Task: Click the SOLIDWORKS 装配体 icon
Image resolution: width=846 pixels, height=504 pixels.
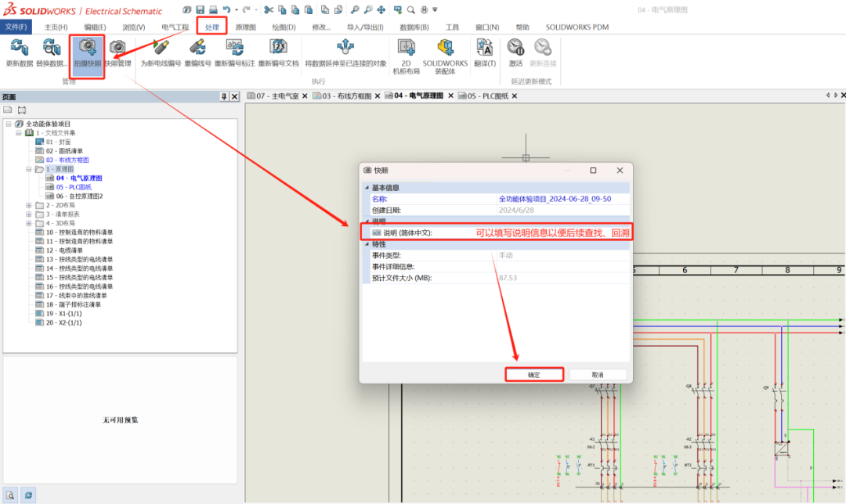Action: tap(445, 53)
